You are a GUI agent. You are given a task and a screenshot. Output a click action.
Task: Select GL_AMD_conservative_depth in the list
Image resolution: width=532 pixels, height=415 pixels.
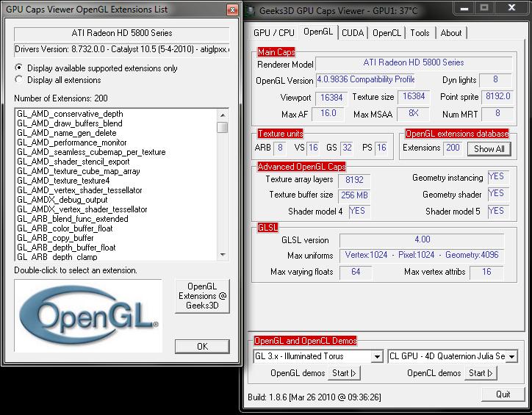pyautogui.click(x=71, y=114)
